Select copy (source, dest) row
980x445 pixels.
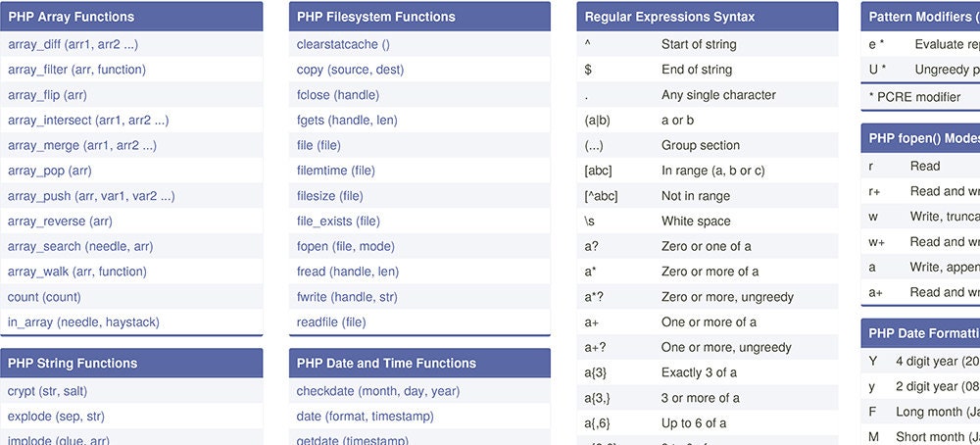tap(419, 70)
